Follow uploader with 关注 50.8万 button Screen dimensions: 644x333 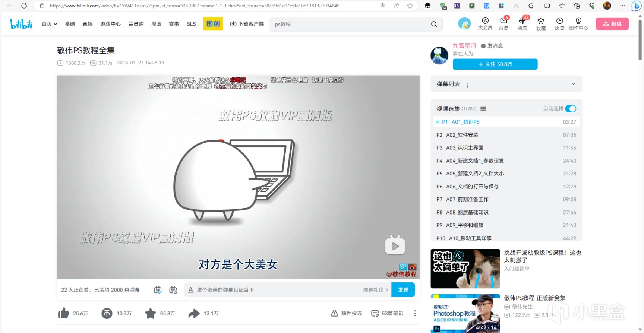(495, 64)
